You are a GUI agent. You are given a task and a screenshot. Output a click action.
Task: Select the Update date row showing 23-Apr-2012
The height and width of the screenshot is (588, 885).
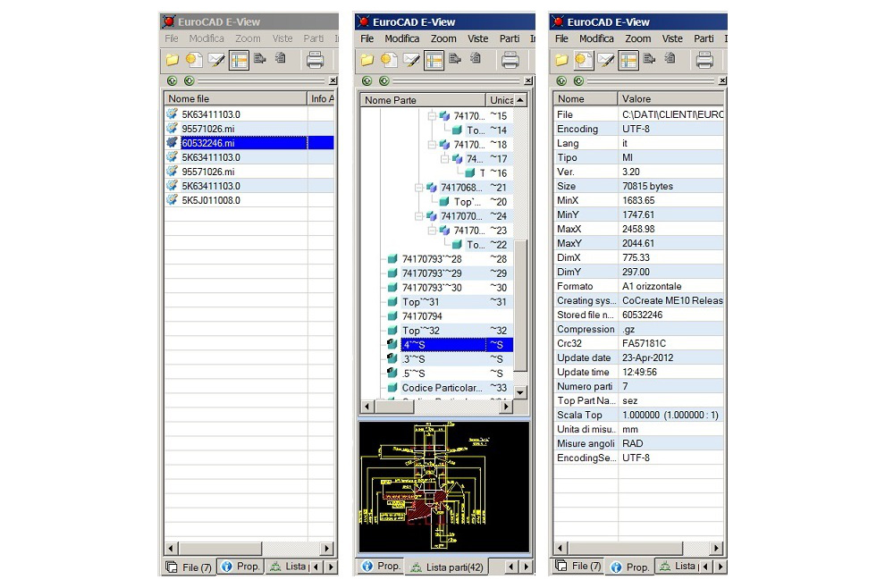(638, 357)
